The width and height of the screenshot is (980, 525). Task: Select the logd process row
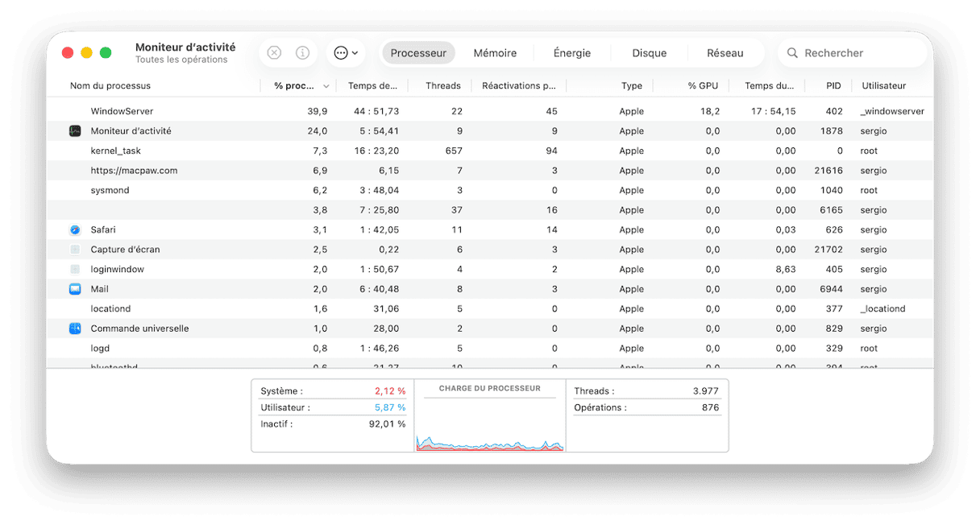click(x=490, y=348)
